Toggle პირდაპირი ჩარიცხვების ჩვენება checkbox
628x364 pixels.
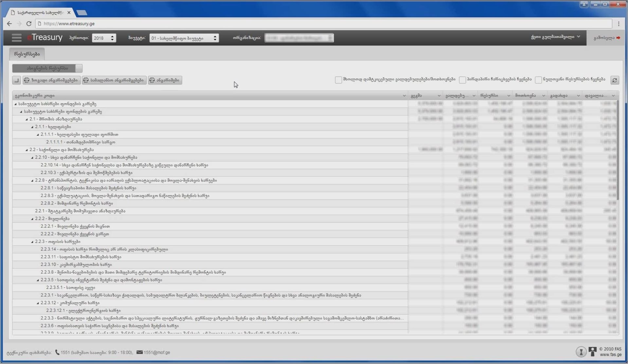462,80
